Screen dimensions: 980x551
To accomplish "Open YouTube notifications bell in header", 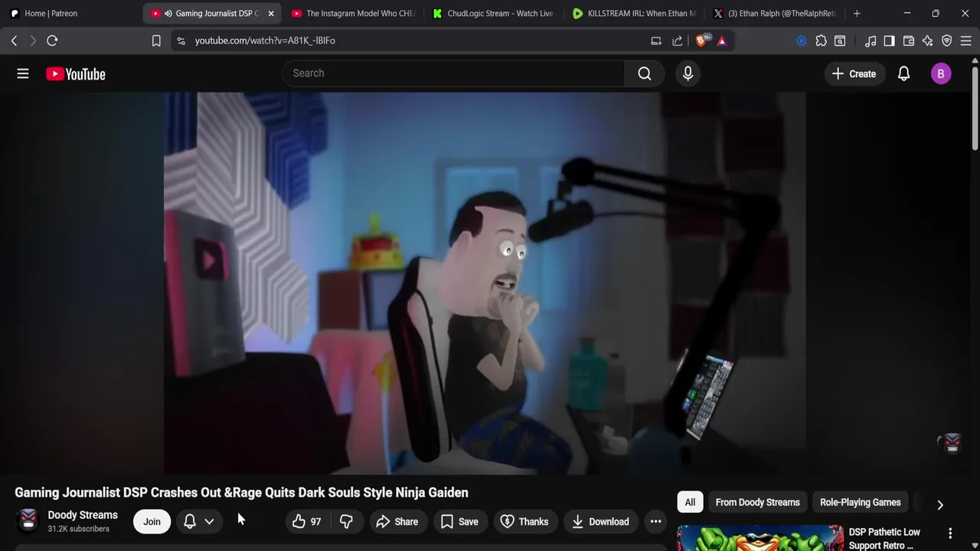I will pos(903,73).
